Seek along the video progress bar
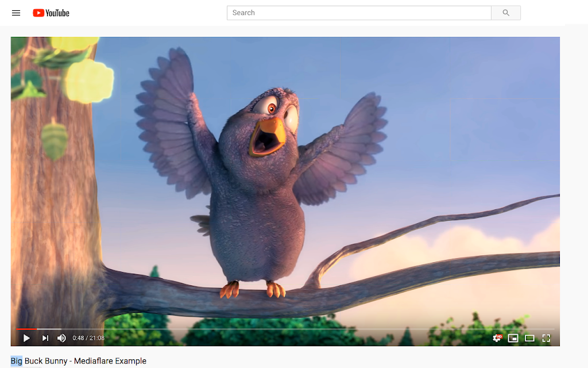The height and width of the screenshot is (368, 588). [x=285, y=329]
